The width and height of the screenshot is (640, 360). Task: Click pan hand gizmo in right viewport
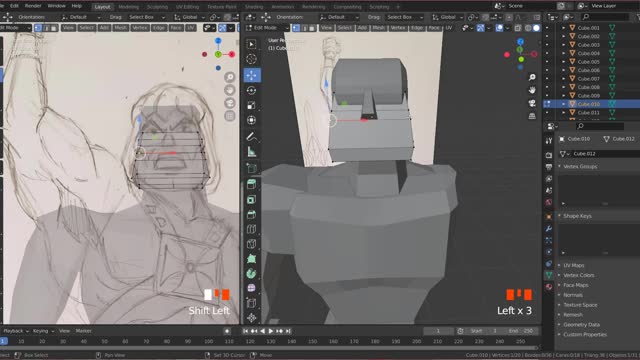532,90
